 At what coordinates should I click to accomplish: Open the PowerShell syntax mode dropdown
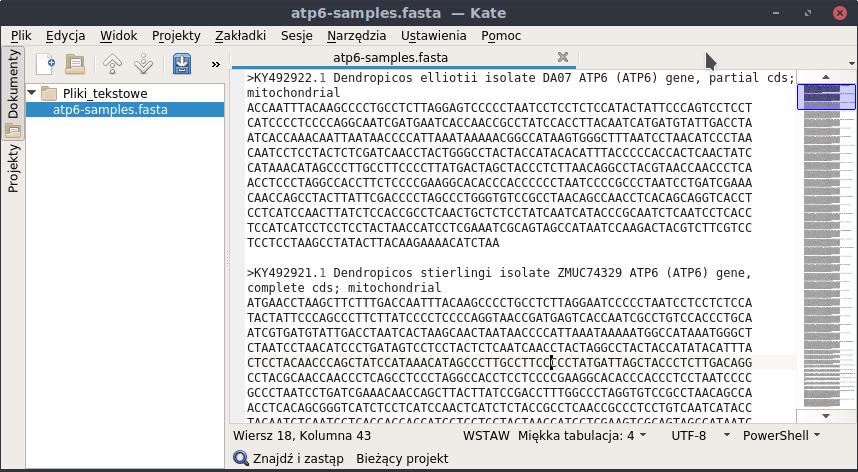pyautogui.click(x=781, y=436)
